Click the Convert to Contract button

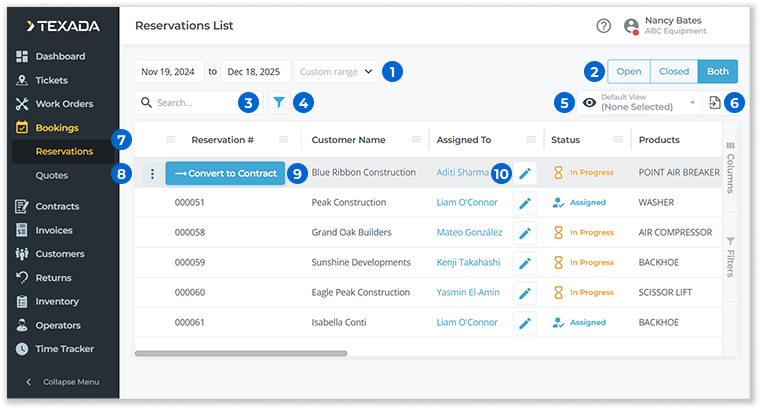[225, 173]
